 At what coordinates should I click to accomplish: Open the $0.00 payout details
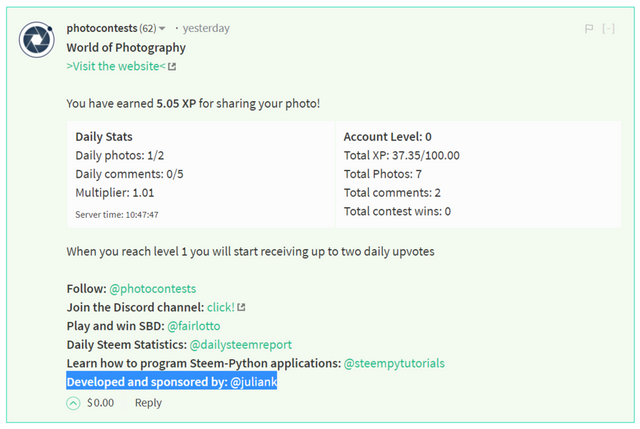[101, 403]
